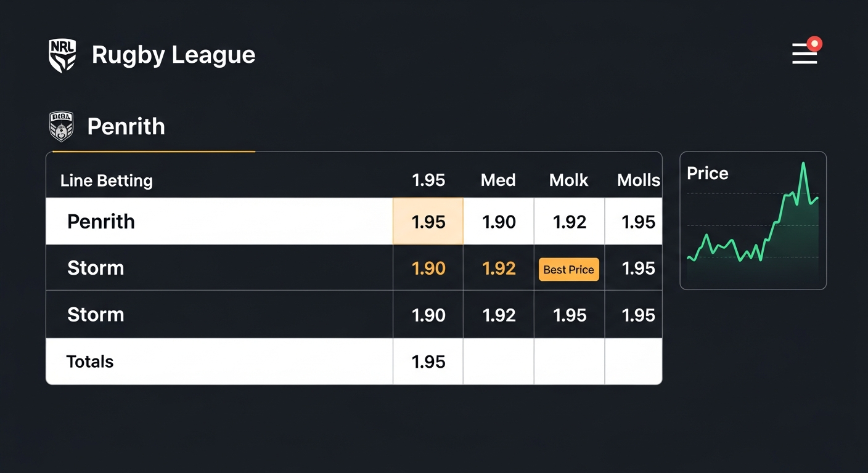
Task: Click the red notification dot on menu
Action: [x=814, y=44]
